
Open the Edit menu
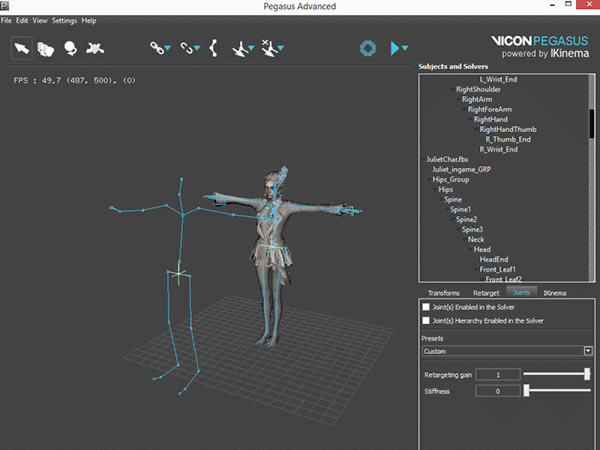point(22,21)
